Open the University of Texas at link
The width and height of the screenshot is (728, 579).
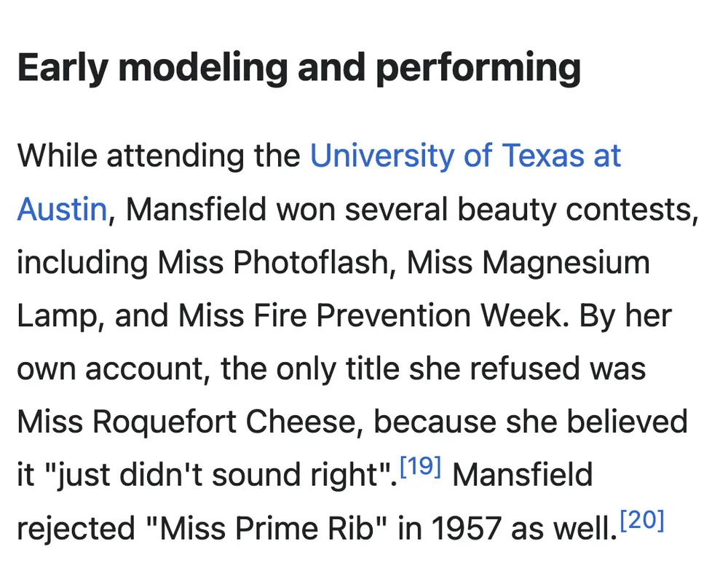tap(465, 156)
